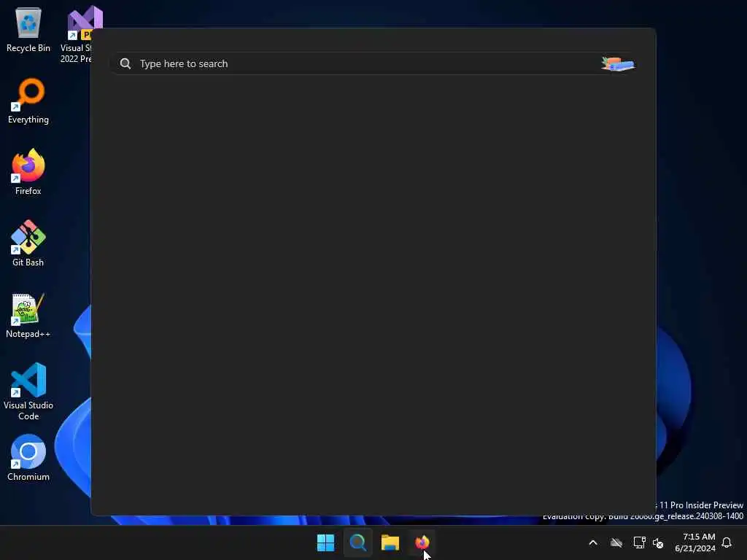The height and width of the screenshot is (560, 747).
Task: Click the taskbar Search icon
Action: click(357, 542)
